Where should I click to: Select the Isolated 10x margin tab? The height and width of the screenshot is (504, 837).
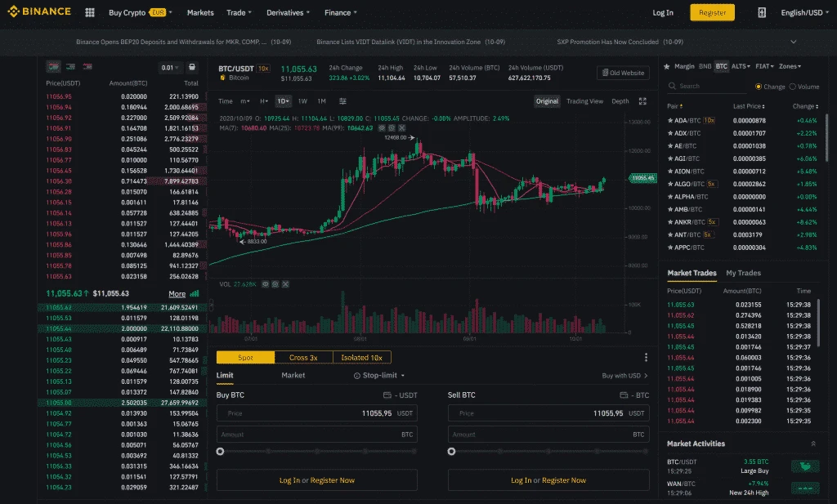coord(363,357)
